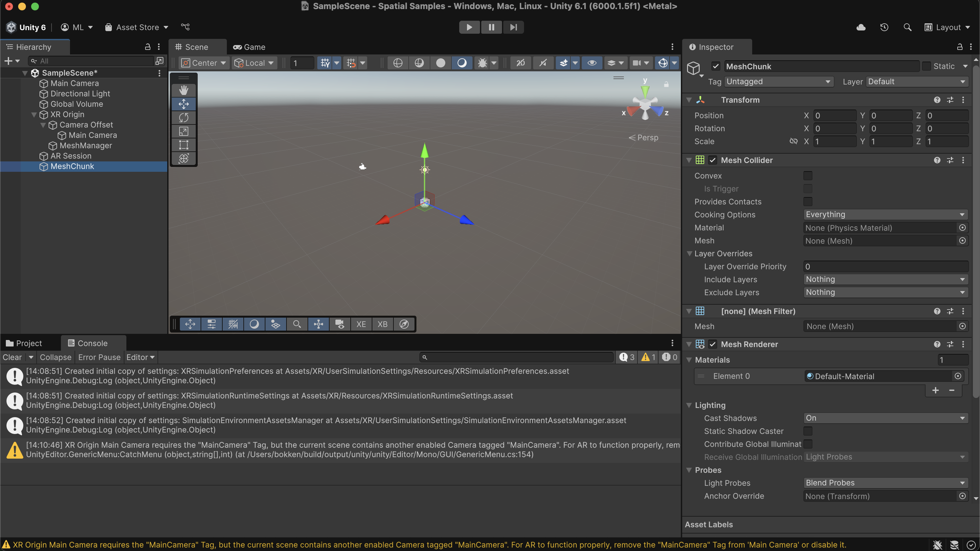This screenshot has width=980, height=551.
Task: Open the Tag dropdown showing Untagged
Action: [778, 81]
